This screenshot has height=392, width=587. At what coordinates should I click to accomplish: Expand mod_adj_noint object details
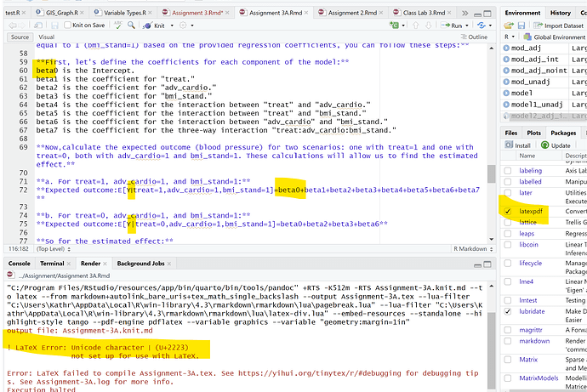pos(506,71)
